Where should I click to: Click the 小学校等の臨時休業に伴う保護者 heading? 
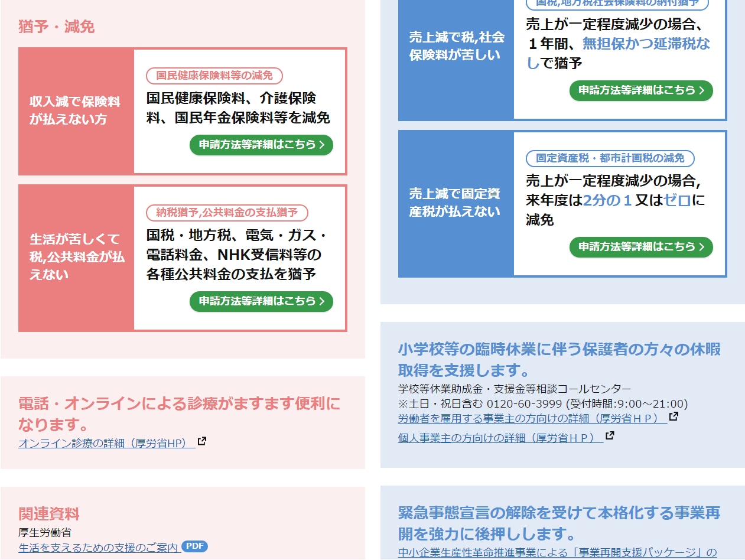click(559, 360)
